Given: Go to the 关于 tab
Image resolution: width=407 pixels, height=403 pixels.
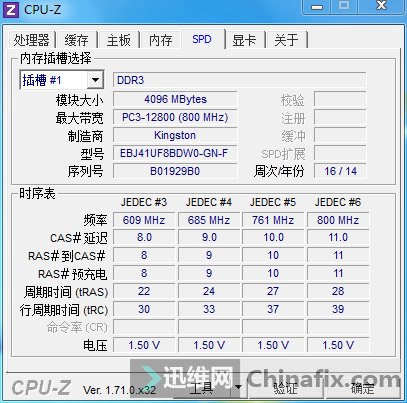Looking at the screenshot, I should point(287,40).
